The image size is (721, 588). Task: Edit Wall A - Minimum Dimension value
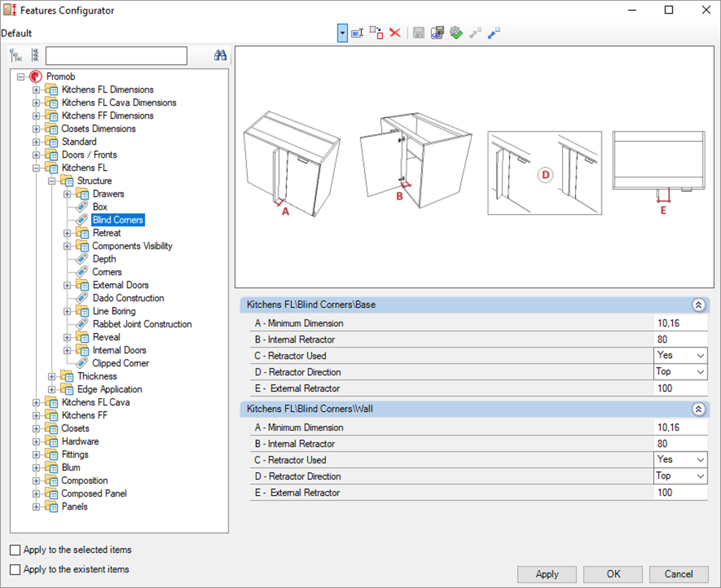680,428
